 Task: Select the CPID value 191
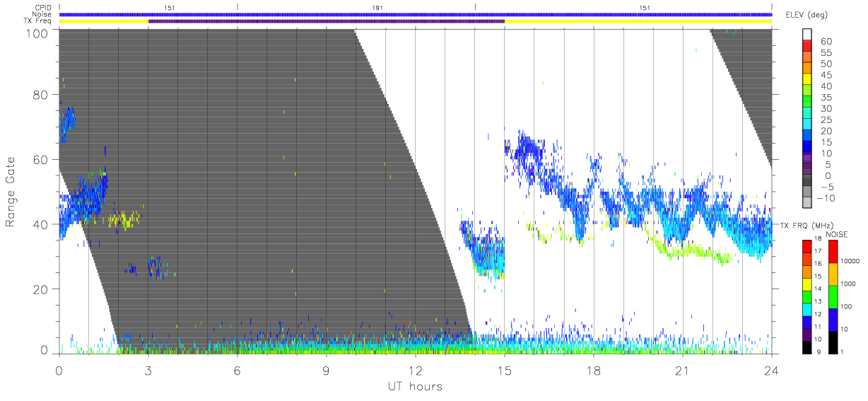click(x=378, y=7)
